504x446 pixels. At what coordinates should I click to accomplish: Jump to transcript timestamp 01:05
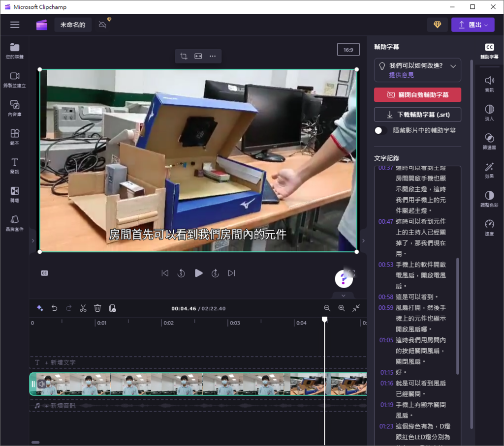point(386,340)
